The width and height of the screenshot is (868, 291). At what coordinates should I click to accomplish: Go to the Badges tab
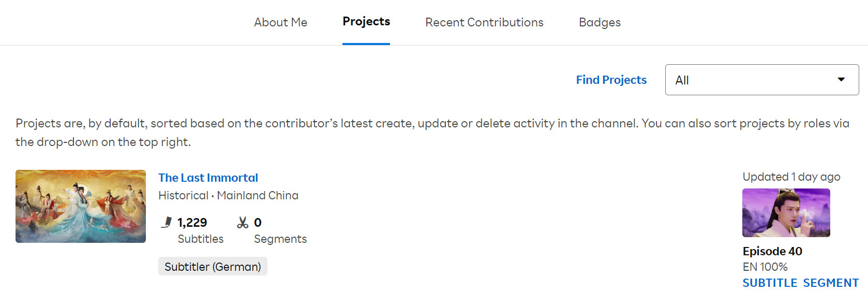click(600, 22)
